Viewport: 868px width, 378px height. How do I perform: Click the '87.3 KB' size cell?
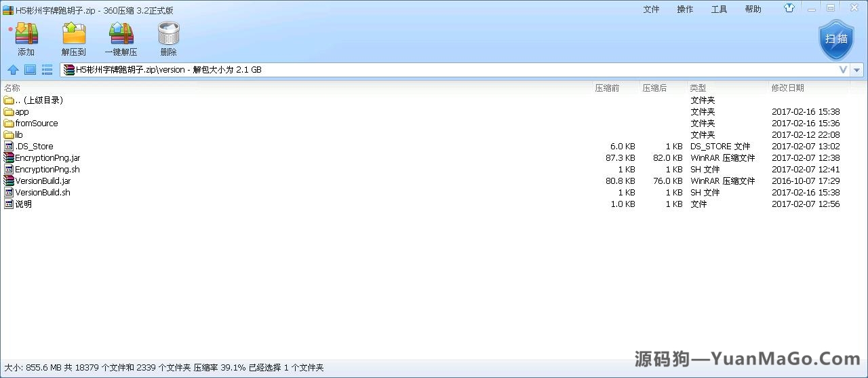[620, 157]
